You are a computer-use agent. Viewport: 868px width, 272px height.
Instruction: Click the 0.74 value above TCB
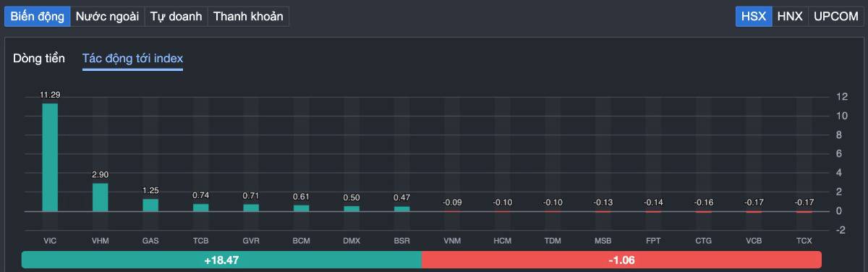[x=200, y=195]
